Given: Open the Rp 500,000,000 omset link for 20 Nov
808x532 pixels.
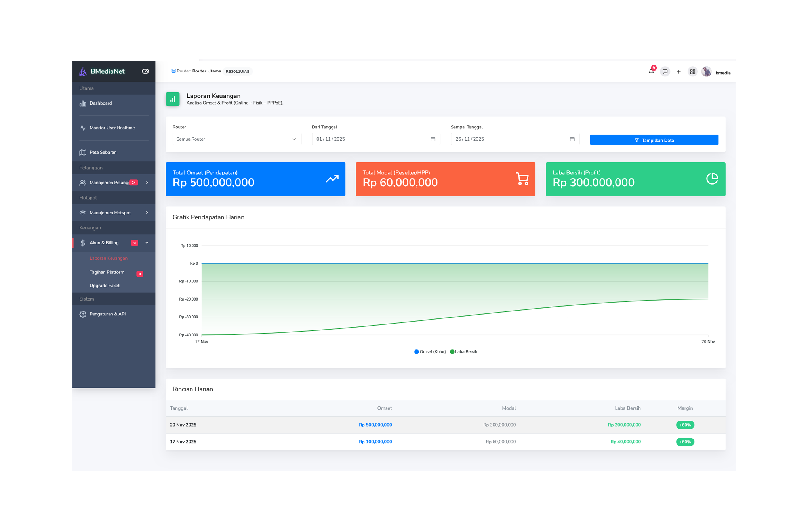Looking at the screenshot, I should [375, 425].
